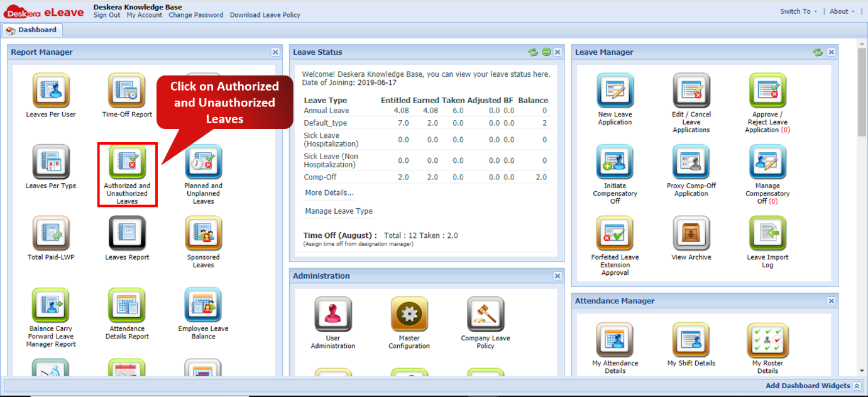Collapse the Add Dashboard Widgets bar

click(857, 386)
